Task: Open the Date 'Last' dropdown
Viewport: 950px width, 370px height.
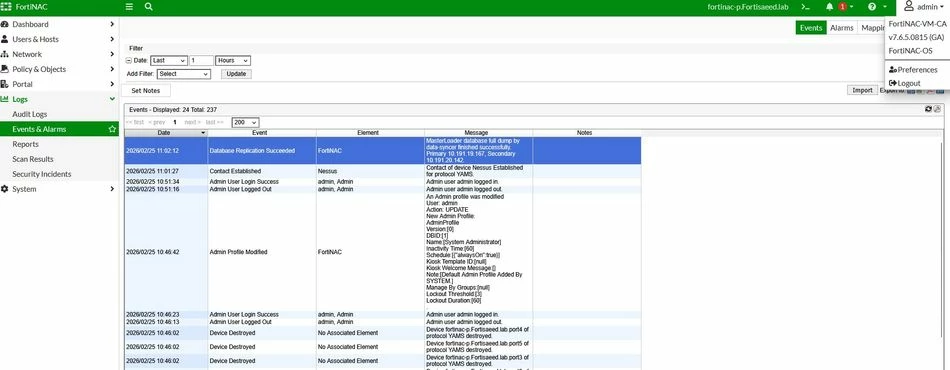Action: [168, 61]
